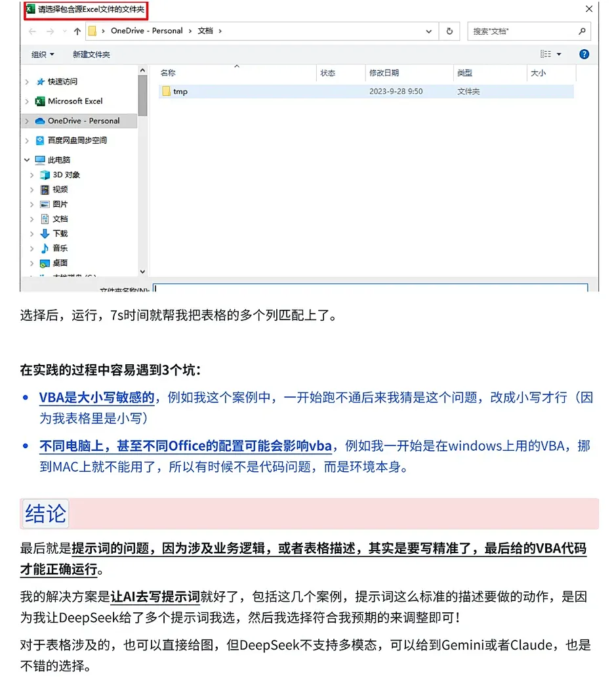
Task: Click the 2023-9-28 9:50 date cell
Action: point(396,91)
